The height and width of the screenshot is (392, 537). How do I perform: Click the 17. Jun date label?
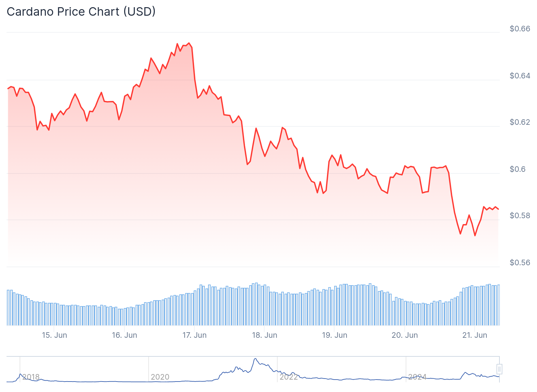(x=194, y=335)
